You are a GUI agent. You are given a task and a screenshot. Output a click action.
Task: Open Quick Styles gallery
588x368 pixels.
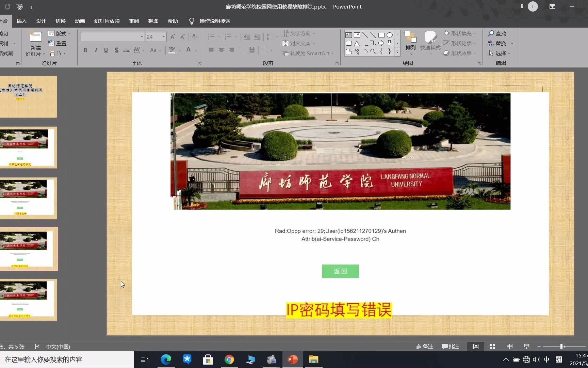430,43
